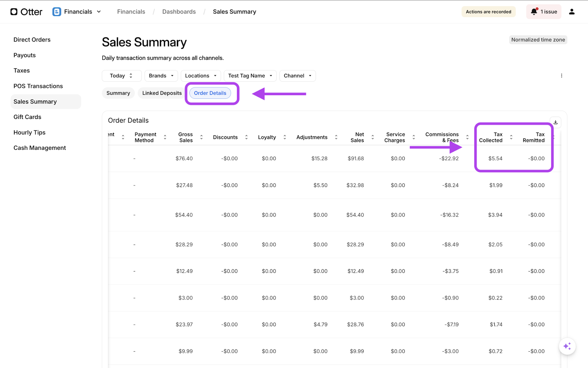
Task: Sort by the Tax Collected column arrows
Action: (x=511, y=137)
